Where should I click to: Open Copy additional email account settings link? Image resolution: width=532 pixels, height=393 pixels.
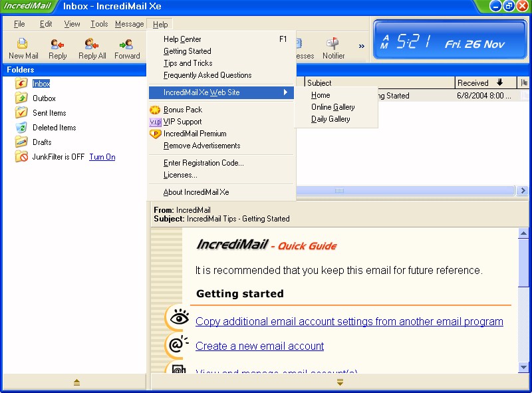coord(349,321)
